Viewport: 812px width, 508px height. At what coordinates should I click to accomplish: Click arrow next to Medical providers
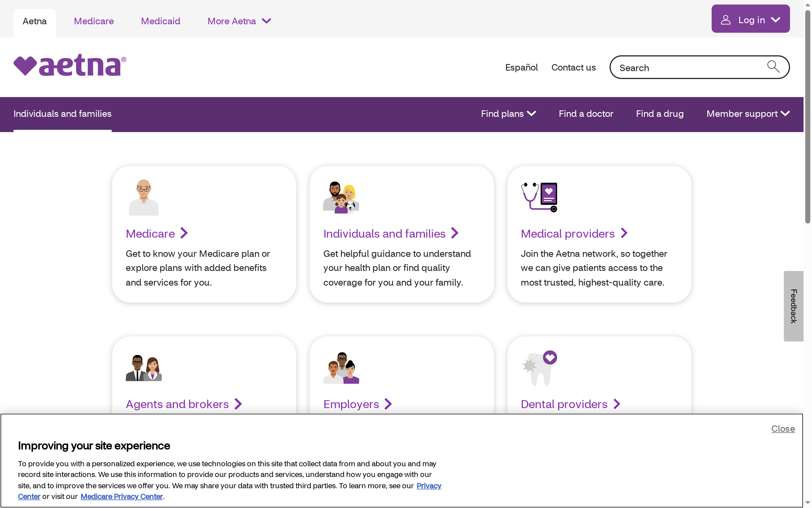(x=624, y=233)
